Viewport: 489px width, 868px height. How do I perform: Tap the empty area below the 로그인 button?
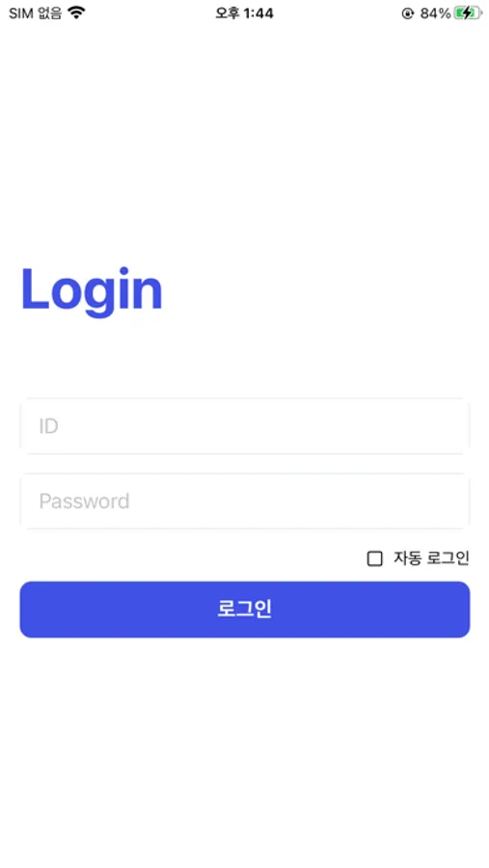[x=245, y=747]
